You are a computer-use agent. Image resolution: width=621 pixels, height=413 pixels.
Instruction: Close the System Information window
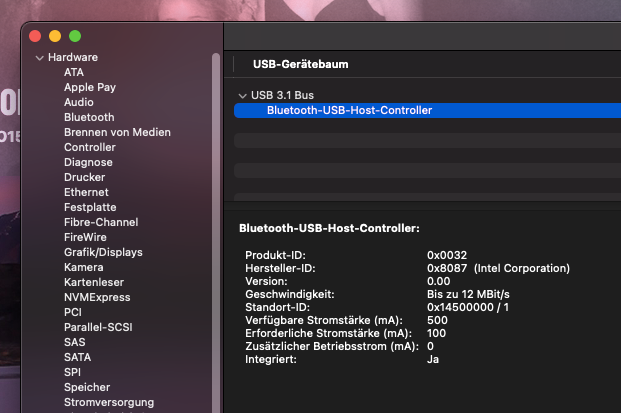[35, 36]
